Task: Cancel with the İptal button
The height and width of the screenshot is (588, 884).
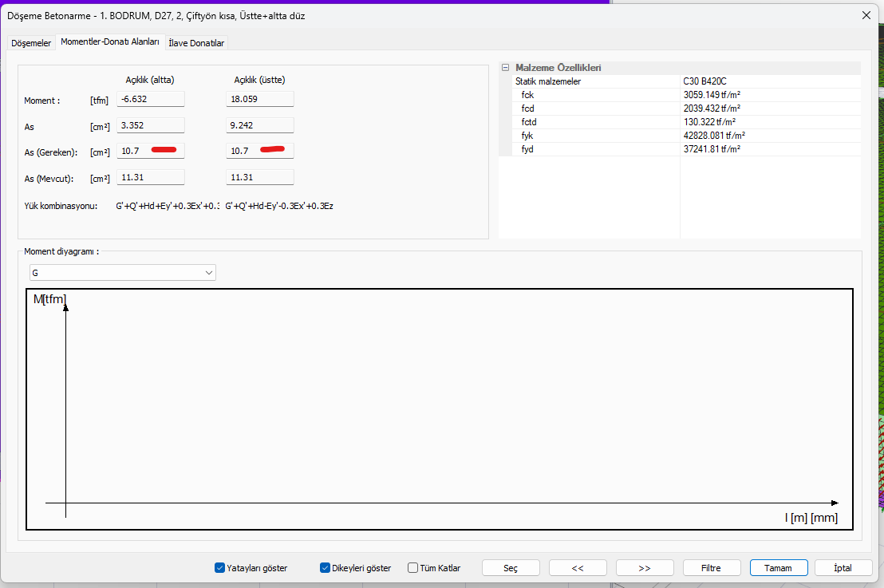Action: click(x=843, y=568)
